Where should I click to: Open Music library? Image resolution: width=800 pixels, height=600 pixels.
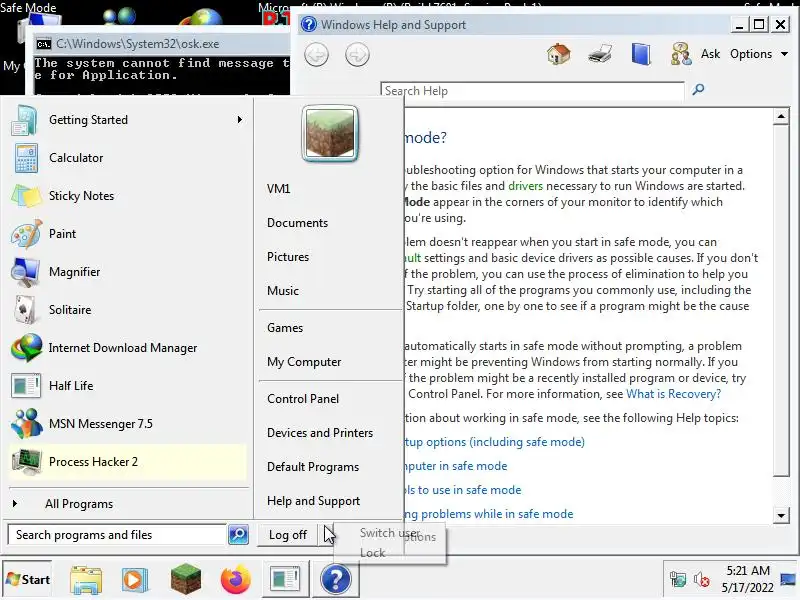[283, 291]
